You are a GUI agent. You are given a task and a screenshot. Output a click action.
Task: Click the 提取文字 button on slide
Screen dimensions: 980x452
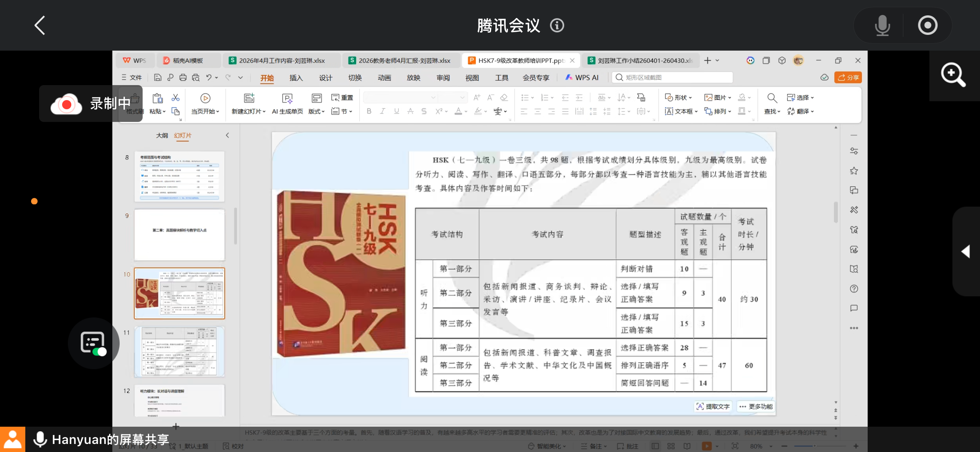pyautogui.click(x=713, y=406)
